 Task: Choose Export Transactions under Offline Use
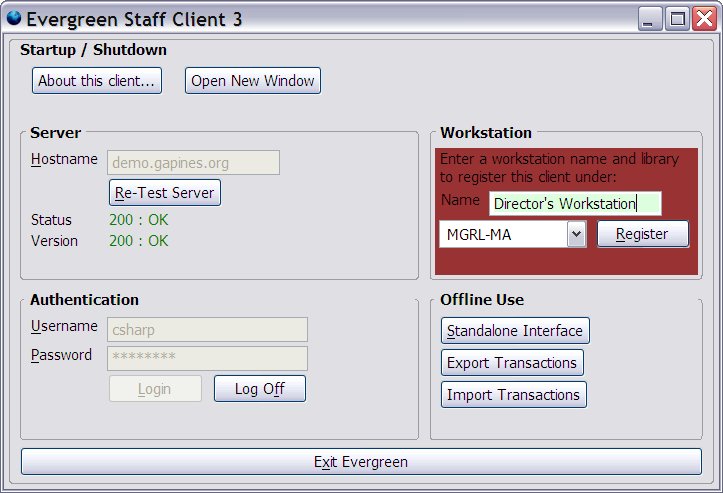coord(512,363)
